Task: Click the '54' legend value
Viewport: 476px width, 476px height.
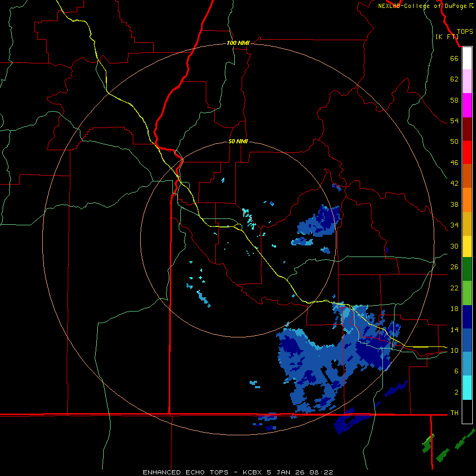Action: coord(454,121)
